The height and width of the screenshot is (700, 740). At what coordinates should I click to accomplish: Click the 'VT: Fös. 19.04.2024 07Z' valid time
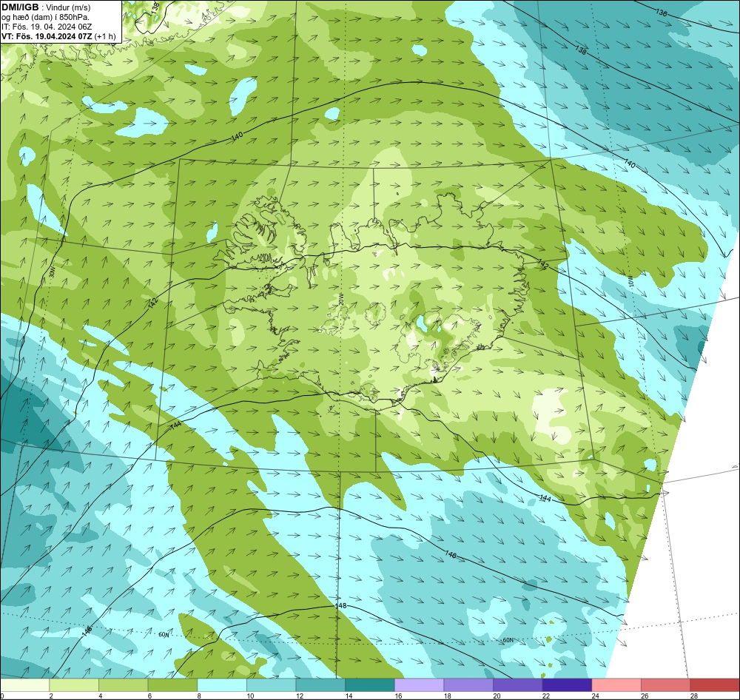(x=47, y=36)
